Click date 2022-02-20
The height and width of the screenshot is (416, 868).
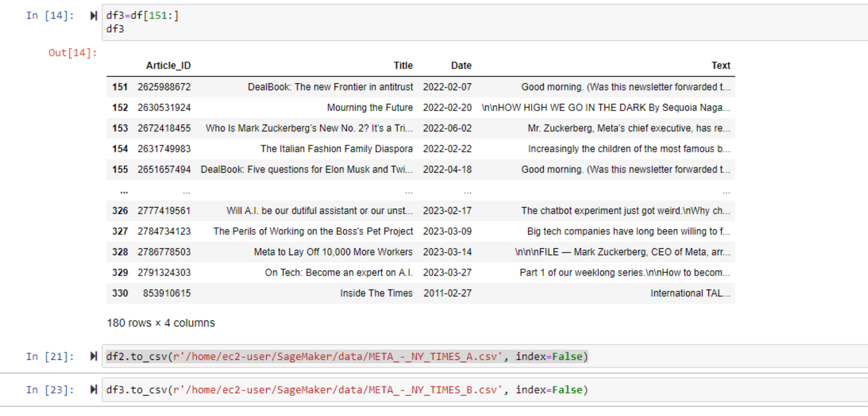click(x=447, y=108)
